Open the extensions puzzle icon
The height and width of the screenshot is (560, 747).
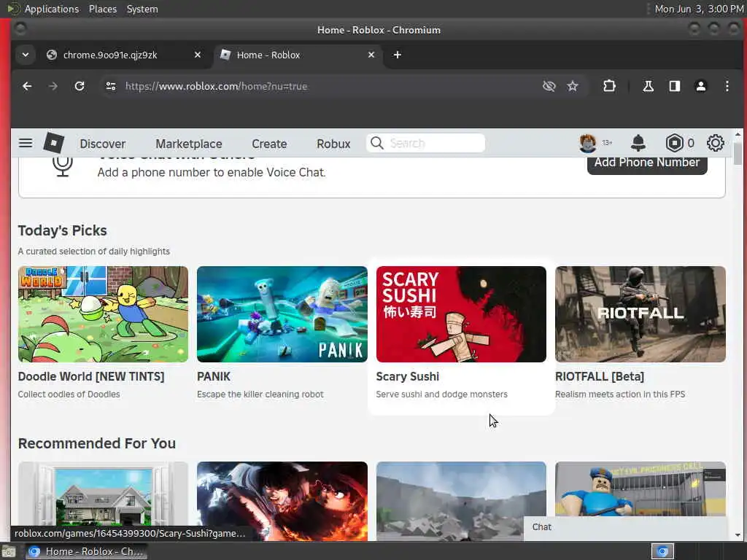pyautogui.click(x=609, y=86)
